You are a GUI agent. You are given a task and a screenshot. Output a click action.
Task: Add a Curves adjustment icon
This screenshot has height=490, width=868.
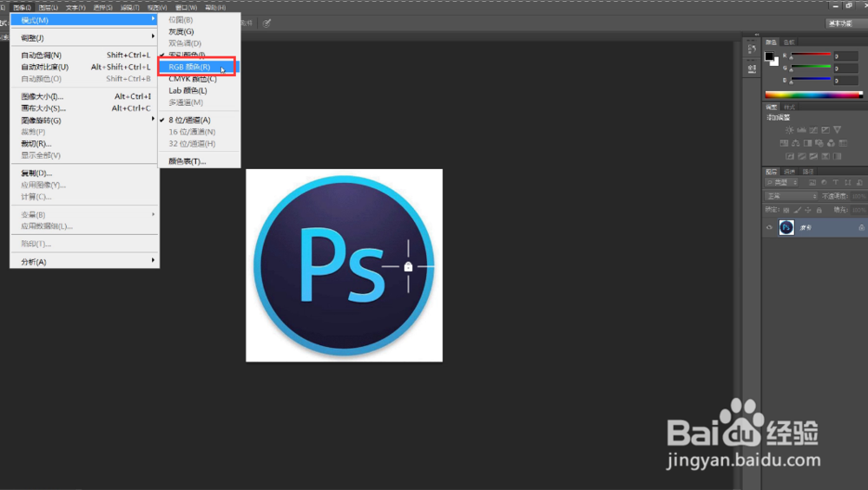813,130
